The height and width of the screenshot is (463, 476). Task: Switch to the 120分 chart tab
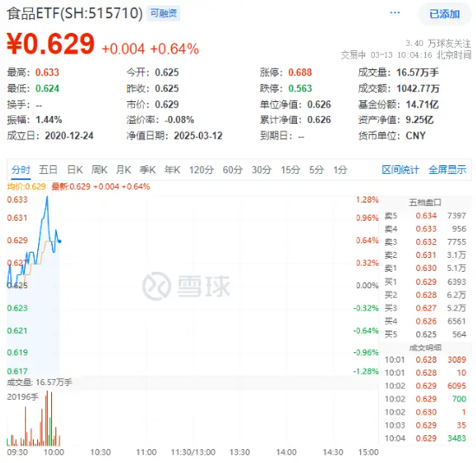pos(202,170)
